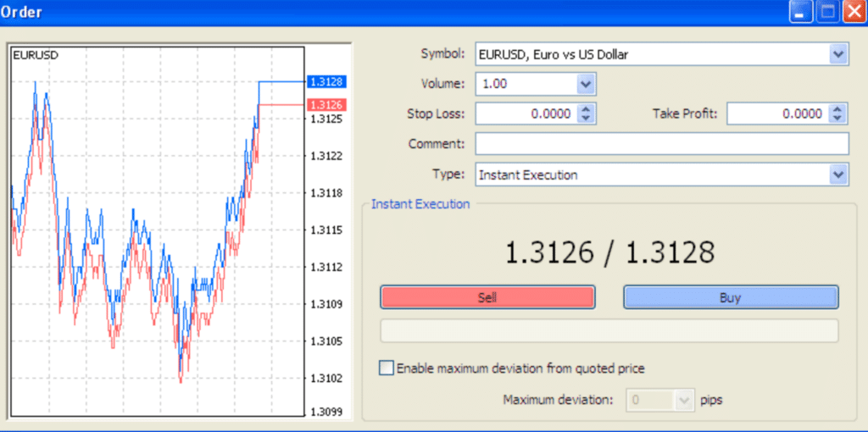Click the Instant Execution group label
The width and height of the screenshot is (868, 432).
tap(420, 204)
